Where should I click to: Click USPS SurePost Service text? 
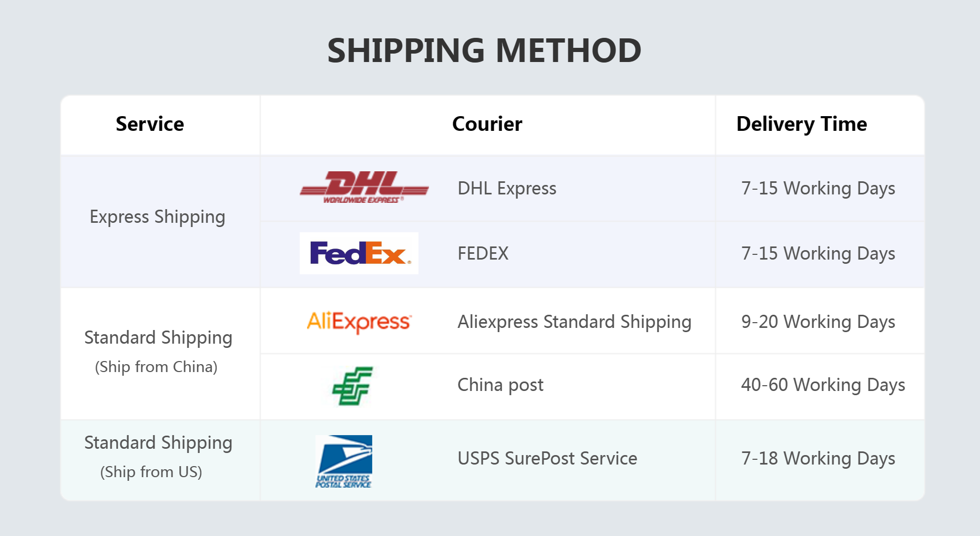[x=547, y=458]
